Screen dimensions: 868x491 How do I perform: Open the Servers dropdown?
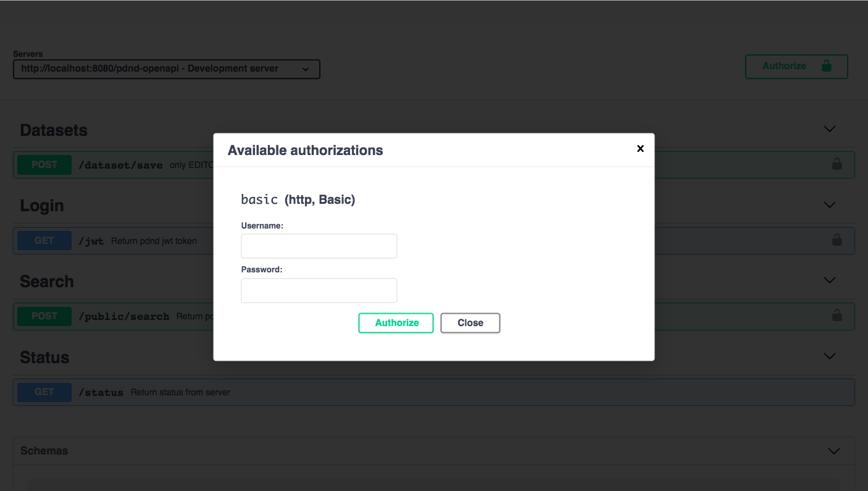click(x=167, y=69)
